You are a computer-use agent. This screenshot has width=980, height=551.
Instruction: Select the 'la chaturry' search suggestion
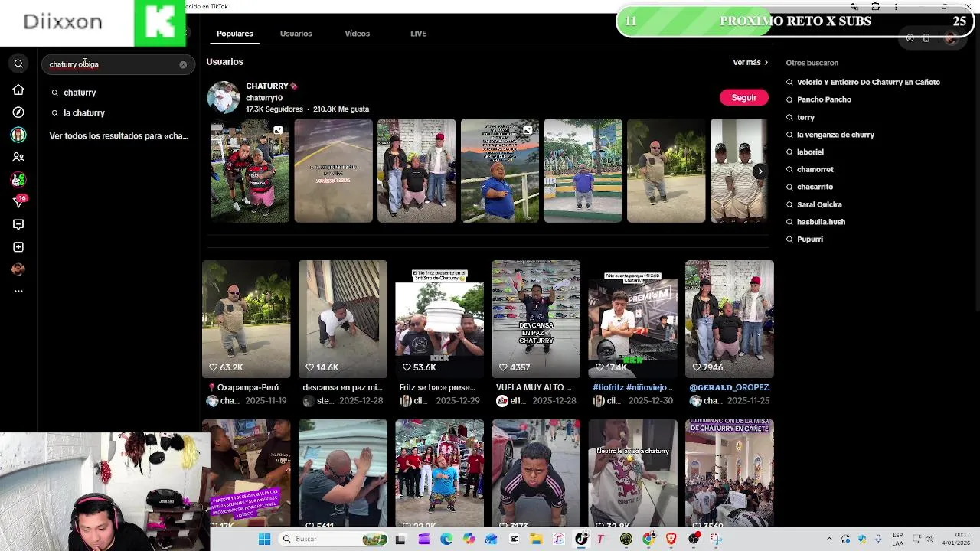tap(84, 113)
